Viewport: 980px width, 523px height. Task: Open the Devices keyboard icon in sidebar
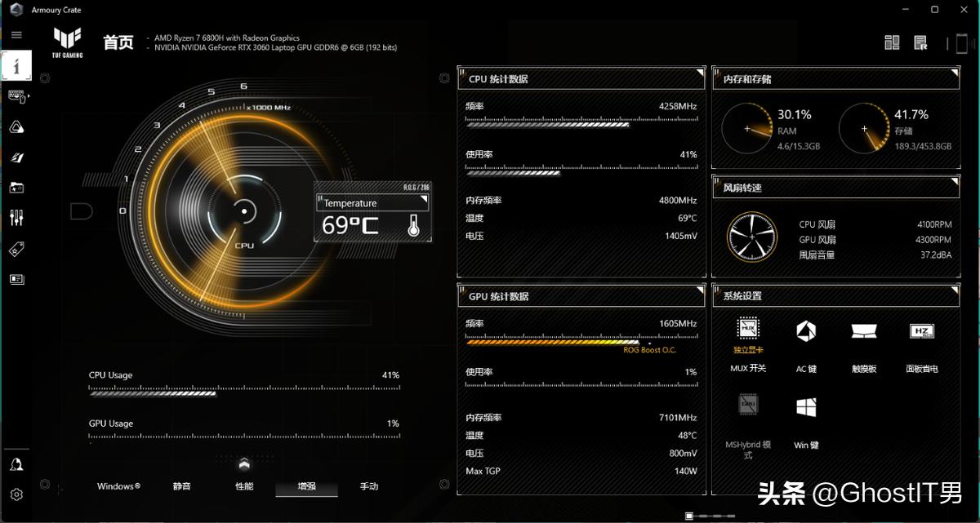[16, 96]
